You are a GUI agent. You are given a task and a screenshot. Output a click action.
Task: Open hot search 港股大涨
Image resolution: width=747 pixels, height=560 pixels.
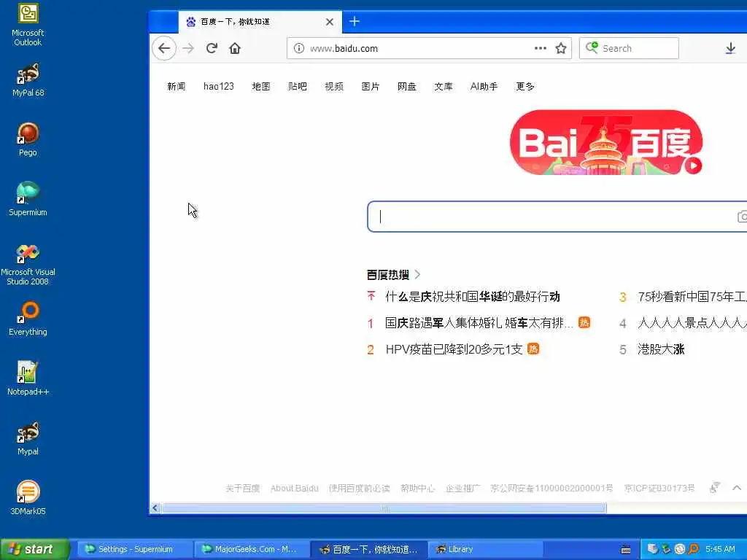(x=661, y=349)
